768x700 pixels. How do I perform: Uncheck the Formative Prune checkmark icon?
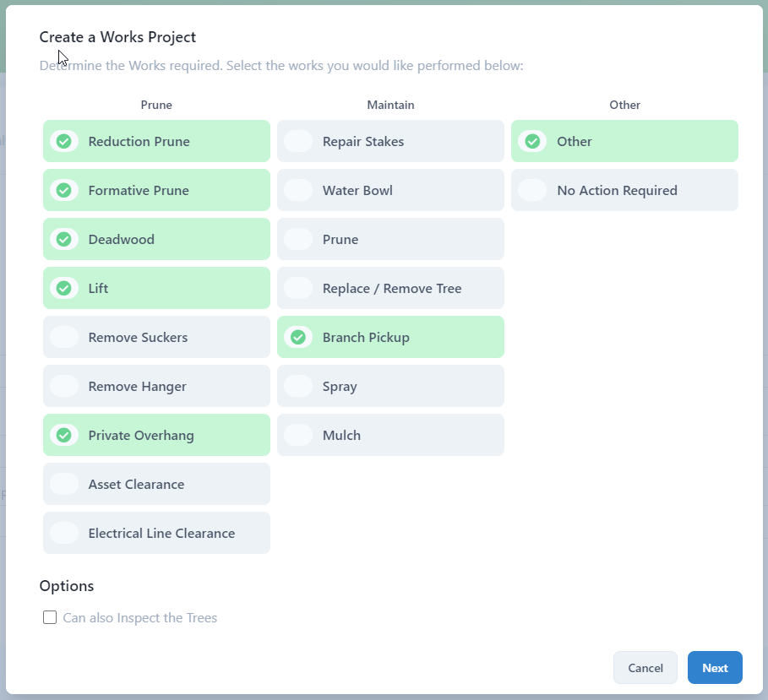click(x=63, y=190)
